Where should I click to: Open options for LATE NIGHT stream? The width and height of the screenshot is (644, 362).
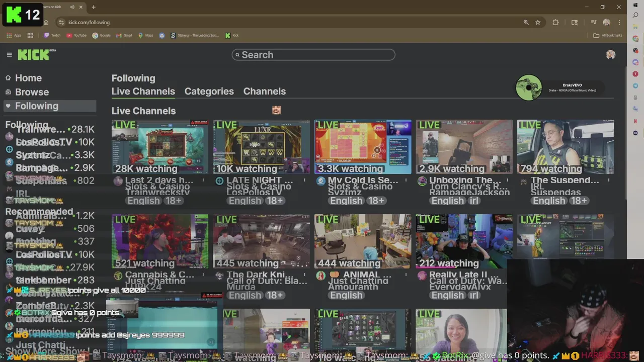click(305, 180)
